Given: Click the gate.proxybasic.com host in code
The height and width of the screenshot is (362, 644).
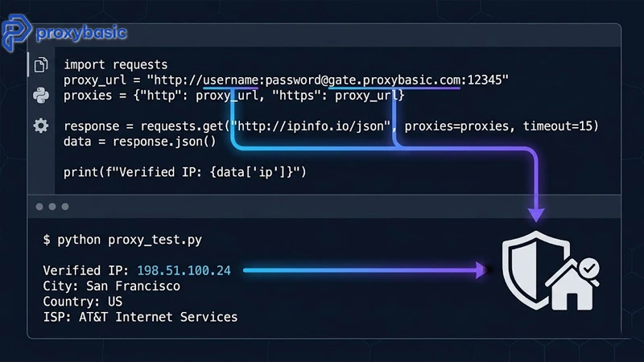Looking at the screenshot, I should click(394, 80).
